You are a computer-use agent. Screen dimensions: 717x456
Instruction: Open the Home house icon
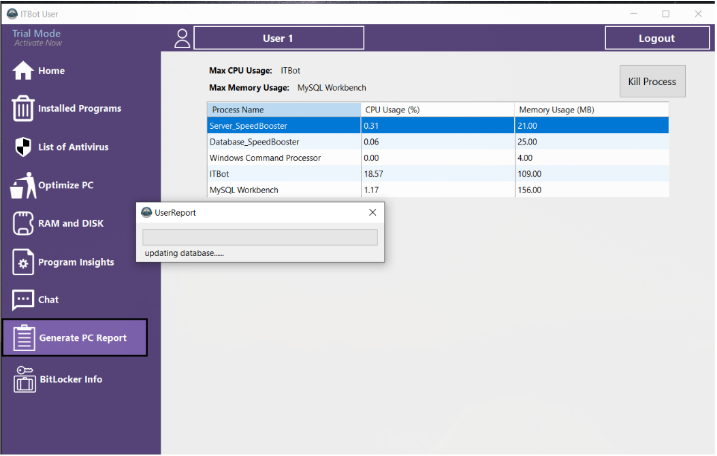pyautogui.click(x=23, y=71)
